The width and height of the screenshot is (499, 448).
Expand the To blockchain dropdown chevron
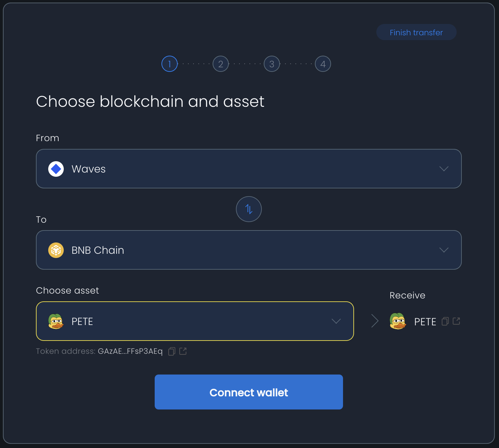(x=444, y=250)
